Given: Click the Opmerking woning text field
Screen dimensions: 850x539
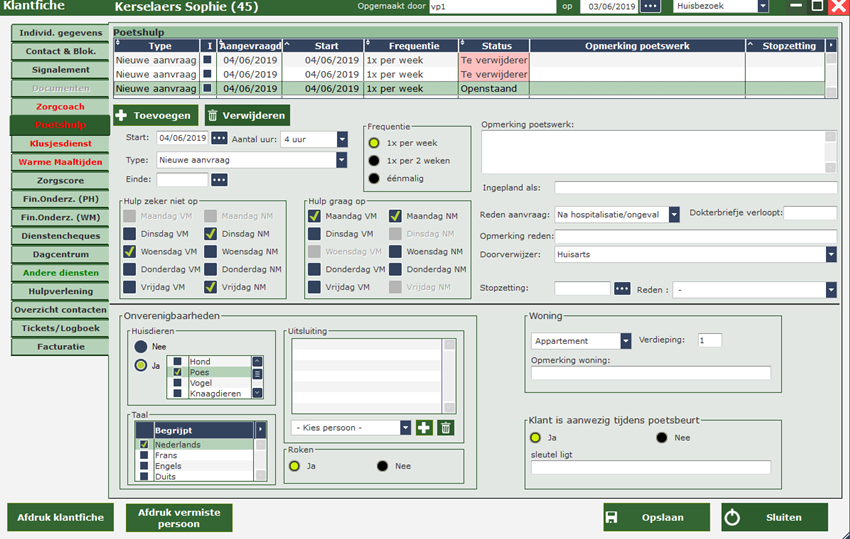Looking at the screenshot, I should pyautogui.click(x=651, y=373).
